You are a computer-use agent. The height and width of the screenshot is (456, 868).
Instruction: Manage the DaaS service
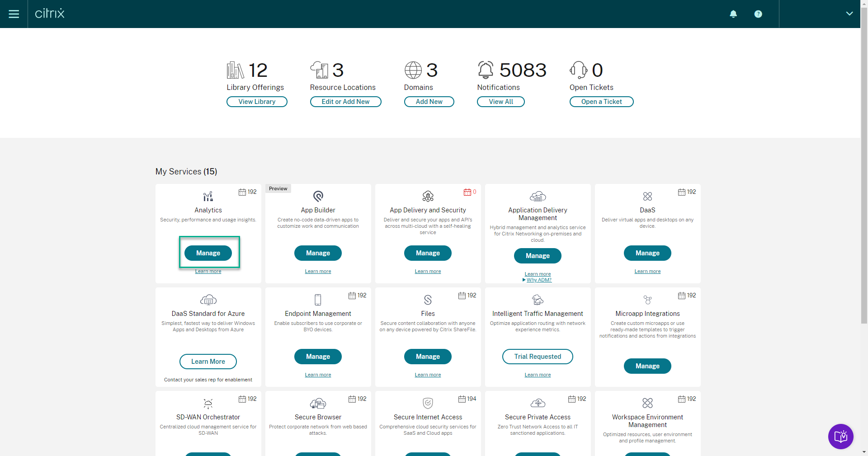[x=648, y=253]
